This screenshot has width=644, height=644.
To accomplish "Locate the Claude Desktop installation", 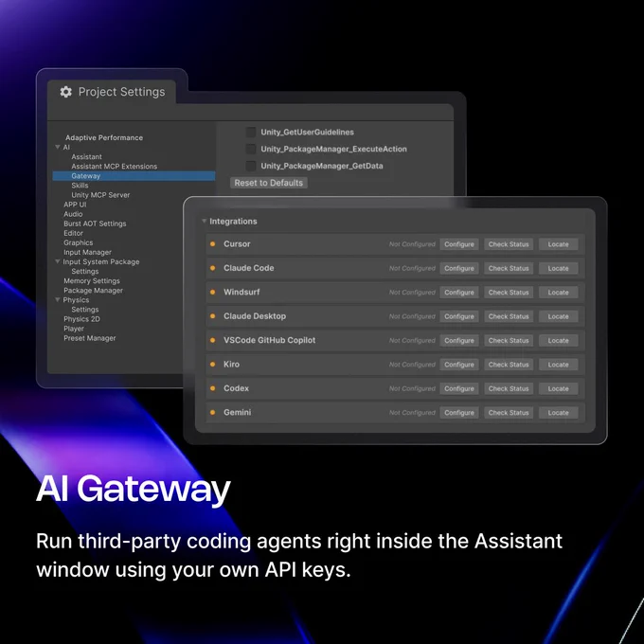I will 558,316.
